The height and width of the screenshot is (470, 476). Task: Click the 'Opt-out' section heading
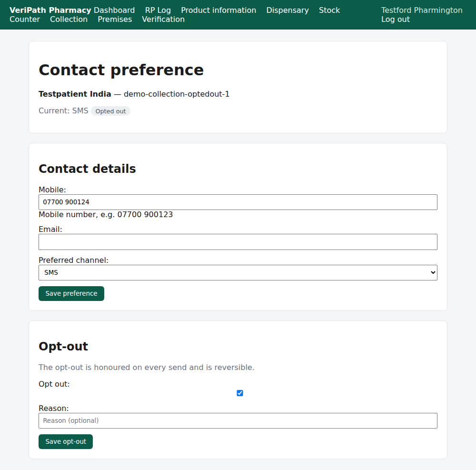point(63,346)
